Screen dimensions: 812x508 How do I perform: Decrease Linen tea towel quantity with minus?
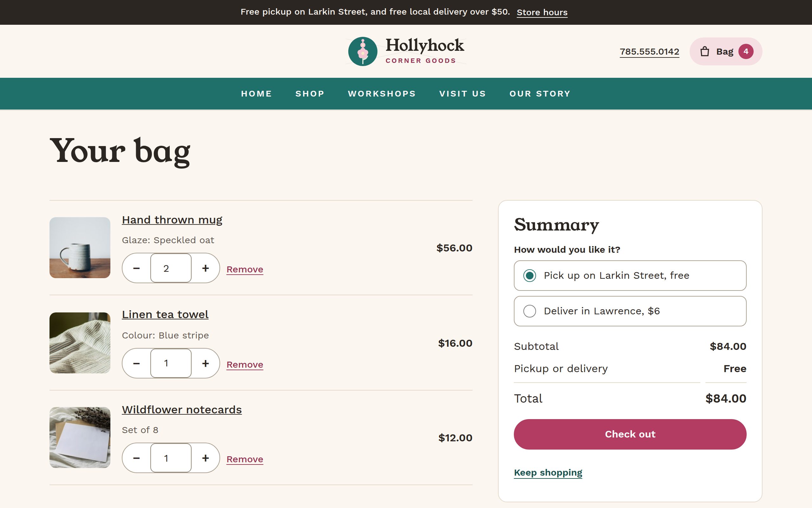point(136,363)
